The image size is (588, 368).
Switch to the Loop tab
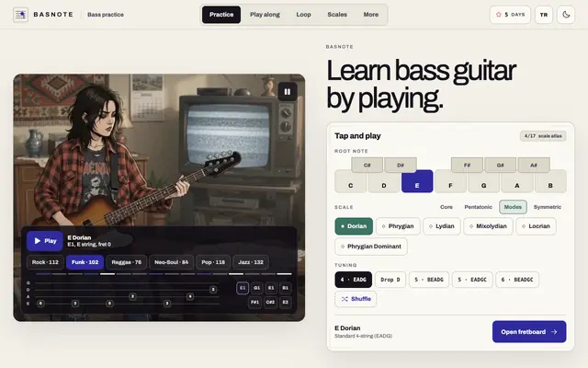pyautogui.click(x=303, y=15)
